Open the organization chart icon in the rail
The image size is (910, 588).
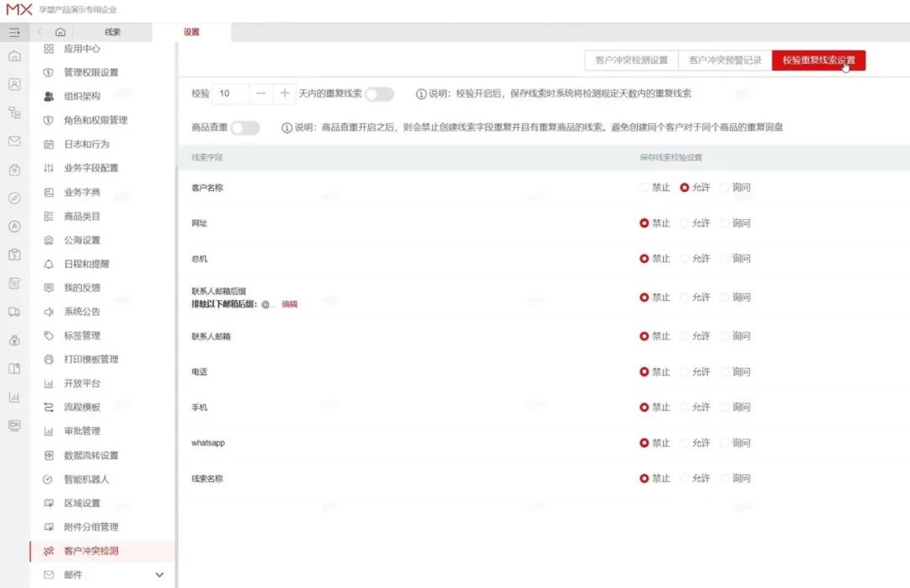click(x=13, y=111)
